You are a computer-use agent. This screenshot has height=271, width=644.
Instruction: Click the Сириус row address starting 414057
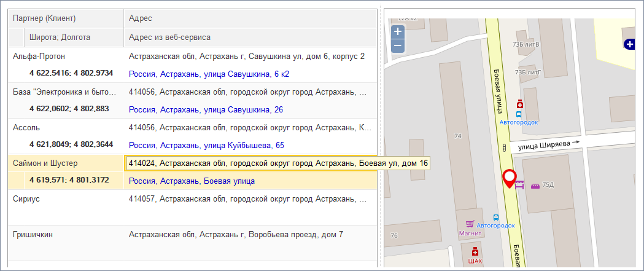(x=247, y=199)
